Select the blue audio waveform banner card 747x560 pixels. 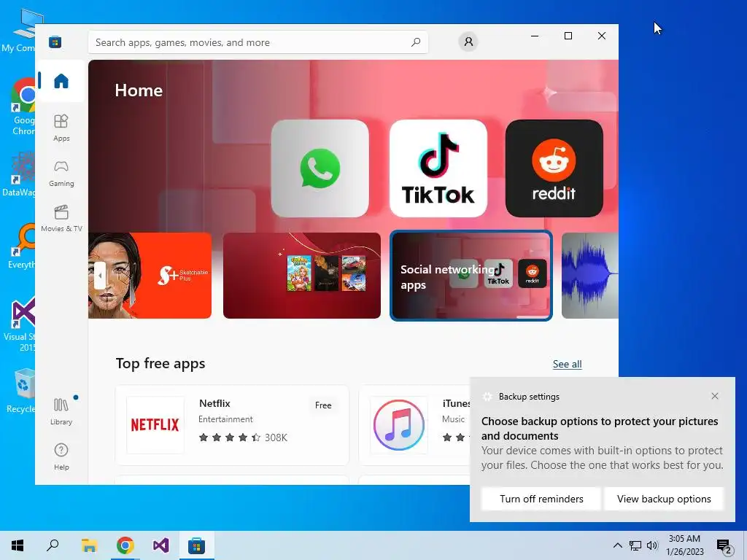click(589, 275)
